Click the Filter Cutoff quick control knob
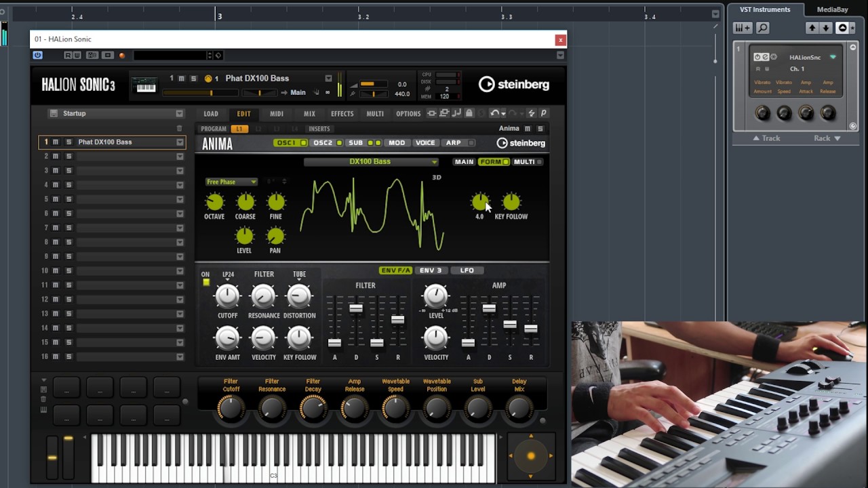 point(231,408)
